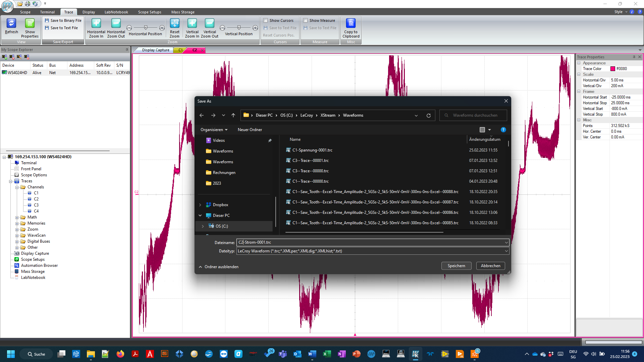The image size is (644, 362).
Task: Enable the Show Cursors checkbox
Action: pos(266,20)
